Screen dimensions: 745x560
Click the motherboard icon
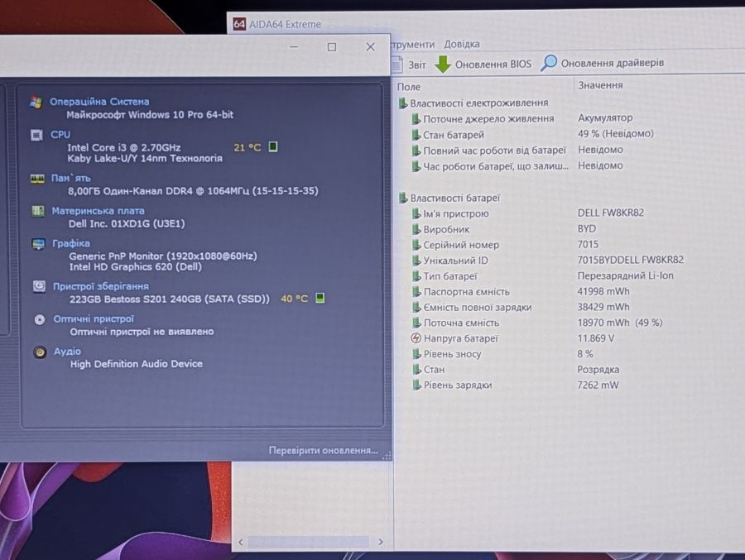tap(37, 211)
